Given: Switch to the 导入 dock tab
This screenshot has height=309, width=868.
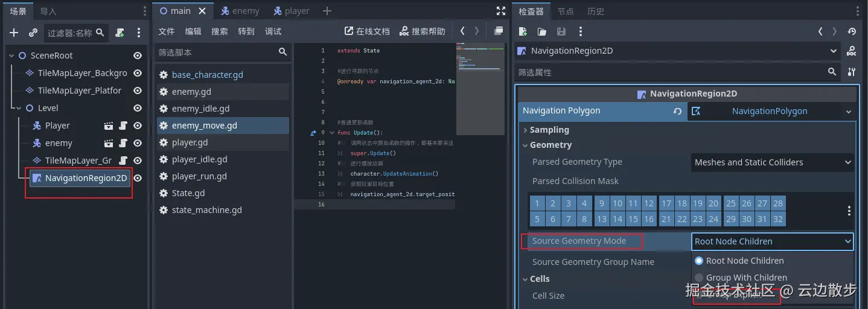Looking at the screenshot, I should point(48,11).
